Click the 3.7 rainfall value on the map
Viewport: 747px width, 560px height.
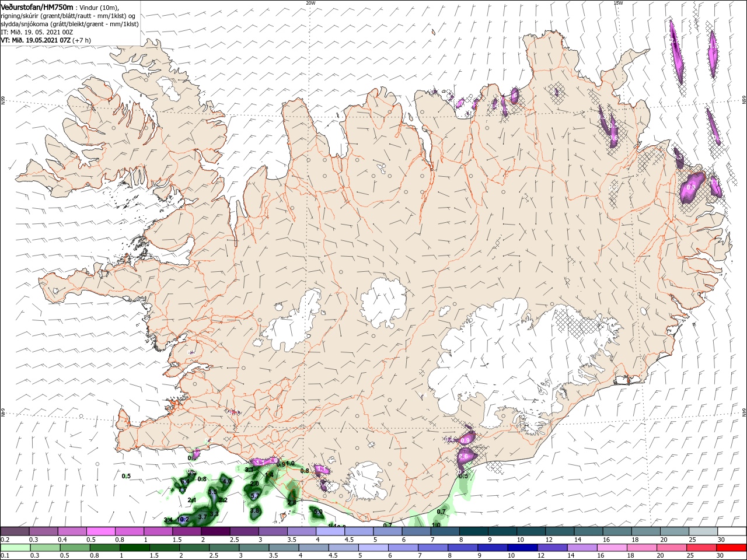click(x=203, y=517)
